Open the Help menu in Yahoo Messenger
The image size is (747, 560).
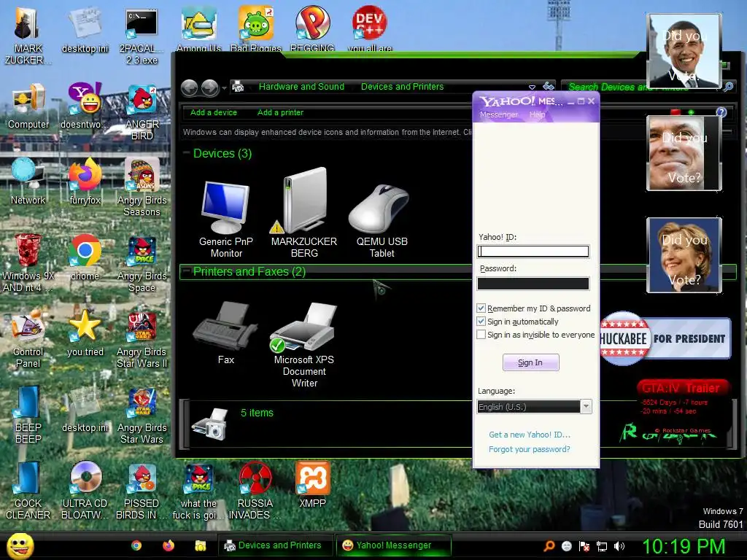(537, 114)
